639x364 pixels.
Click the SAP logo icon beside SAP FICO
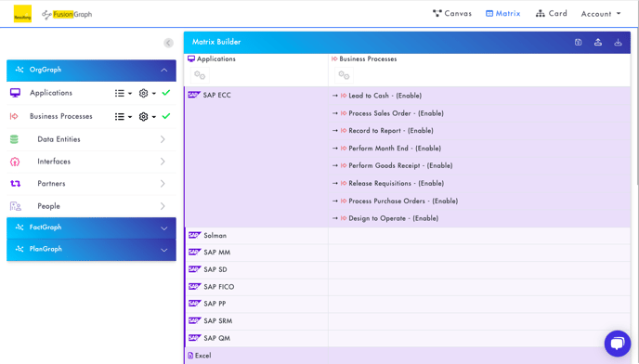(x=194, y=287)
